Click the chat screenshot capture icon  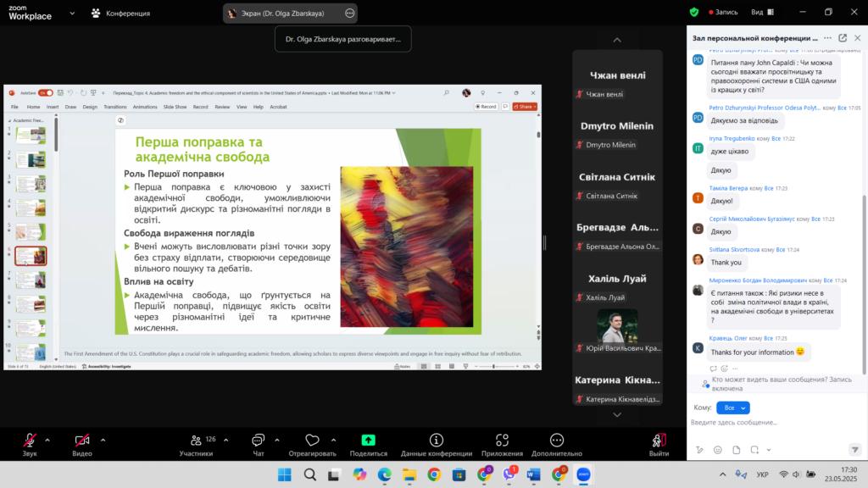(x=754, y=450)
